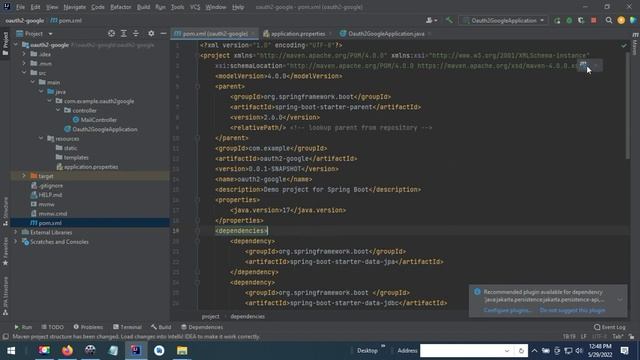Screen dimensions: 640x360
Task: Click the rerun Oauth2GoogleApplication icon
Action: (557, 20)
